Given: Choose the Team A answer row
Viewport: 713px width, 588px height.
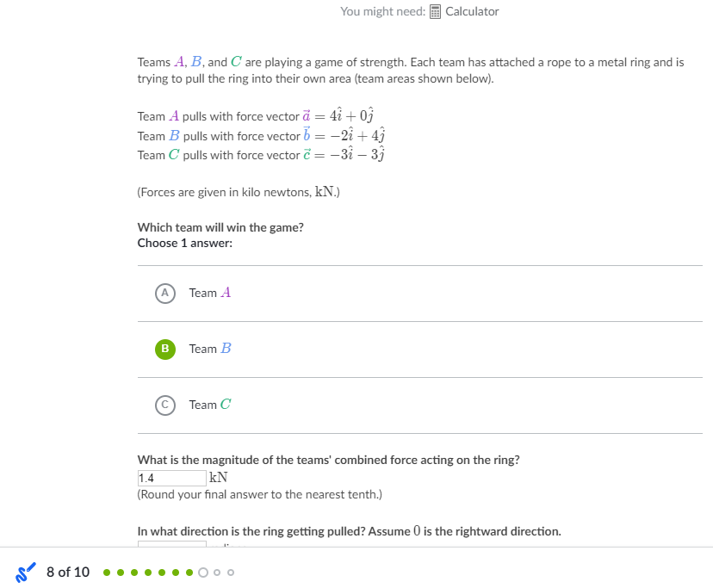Looking at the screenshot, I should (419, 294).
